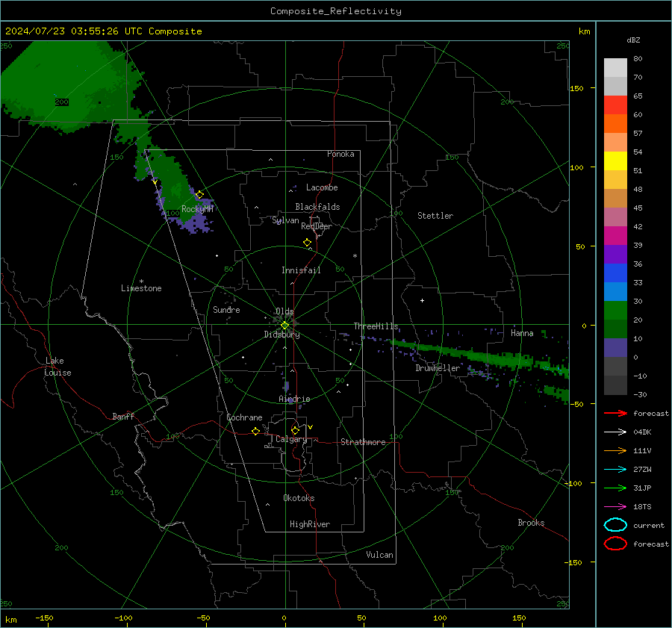The width and height of the screenshot is (672, 628).
Task: Click the Hanna label
Action: point(522,333)
